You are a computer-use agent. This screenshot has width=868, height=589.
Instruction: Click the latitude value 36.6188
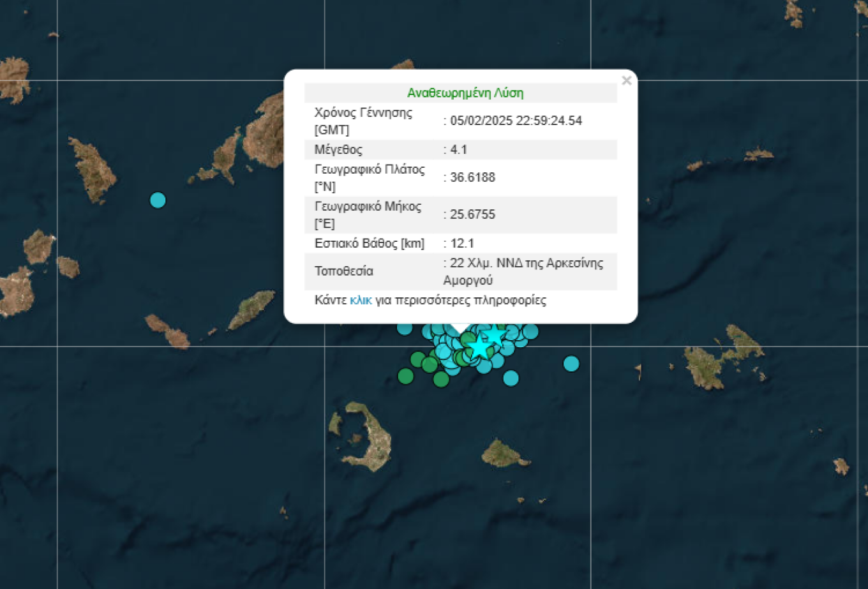(472, 177)
